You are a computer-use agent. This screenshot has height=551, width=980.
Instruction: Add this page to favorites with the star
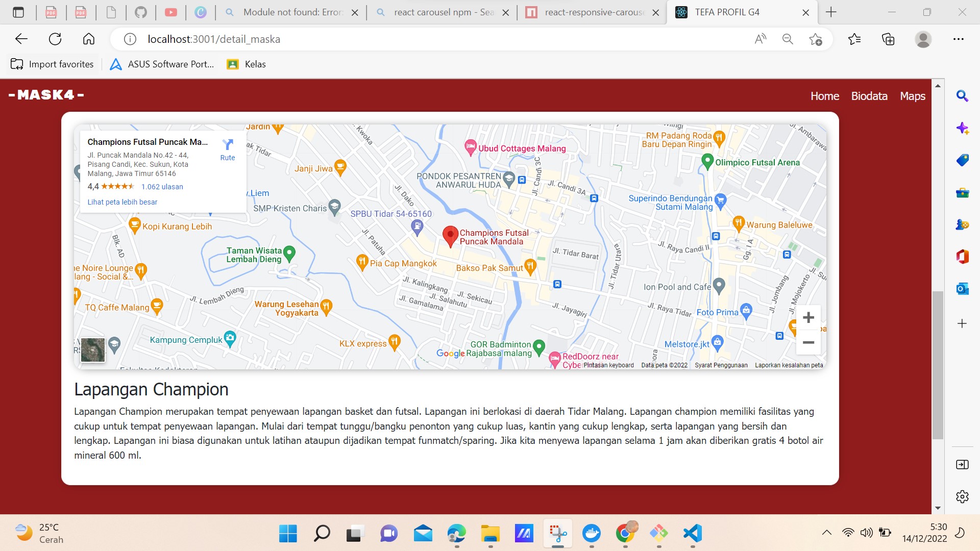815,39
